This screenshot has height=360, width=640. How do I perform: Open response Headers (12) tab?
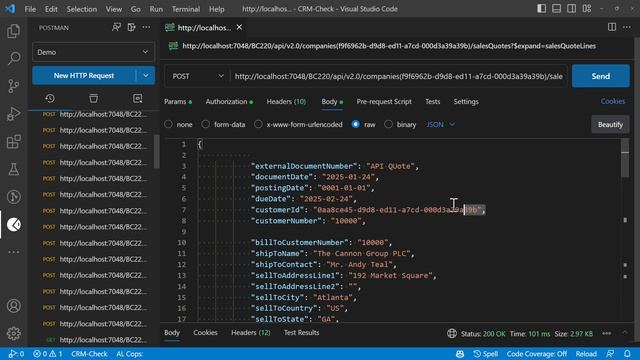tap(251, 333)
